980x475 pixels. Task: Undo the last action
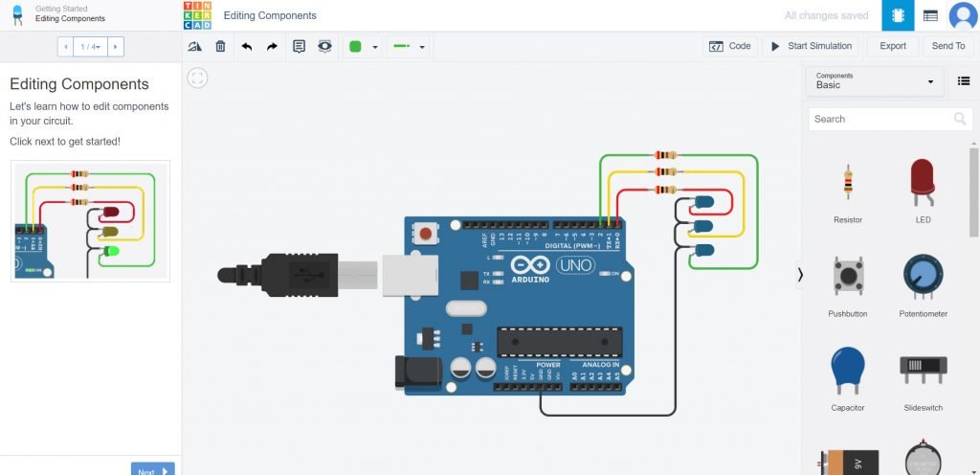point(247,46)
